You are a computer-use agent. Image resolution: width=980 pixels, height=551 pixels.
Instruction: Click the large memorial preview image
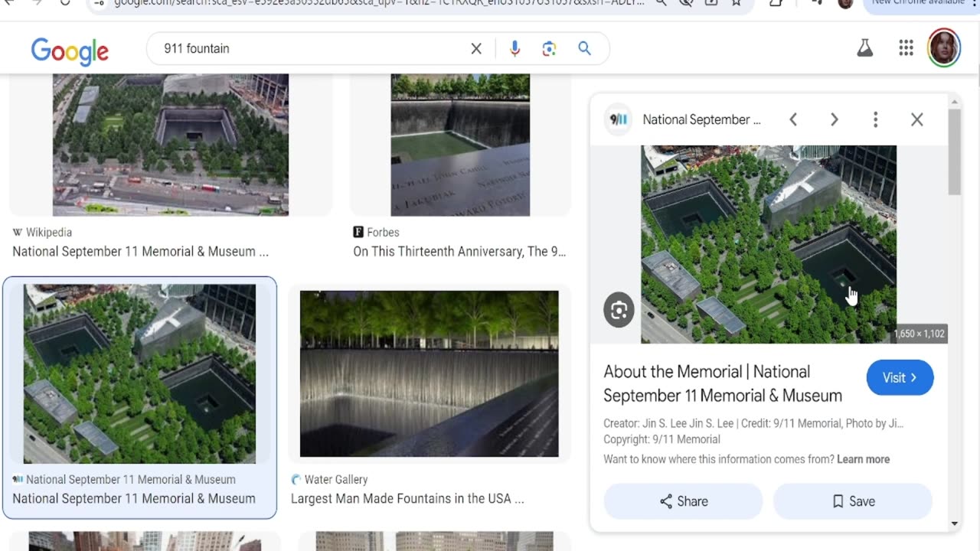[769, 244]
